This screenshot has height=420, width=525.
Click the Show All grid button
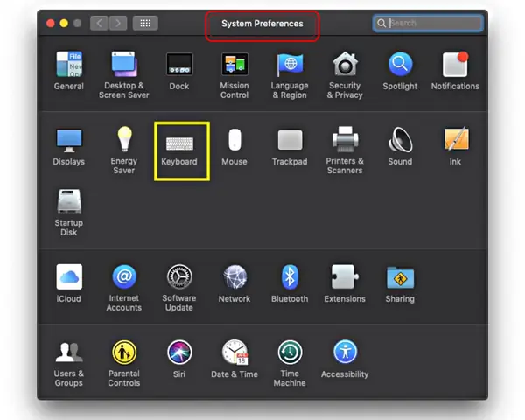coord(145,23)
